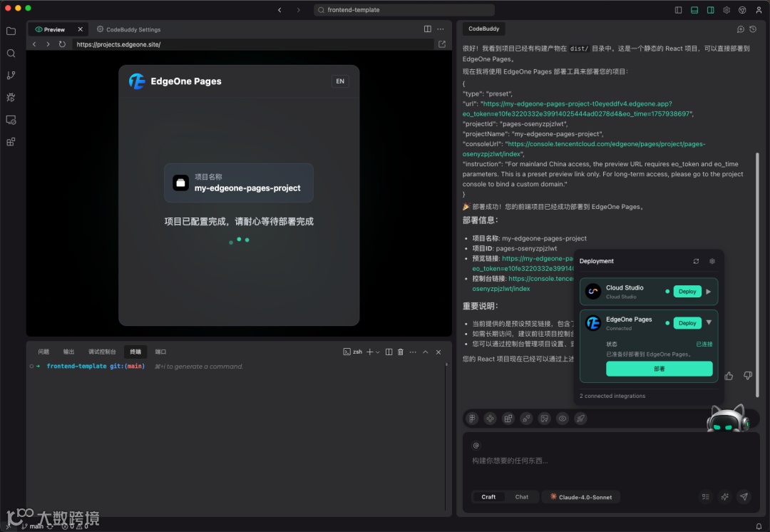Viewport: 770px width, 532px height.
Task: Open editor more actions menu
Action: [441, 29]
